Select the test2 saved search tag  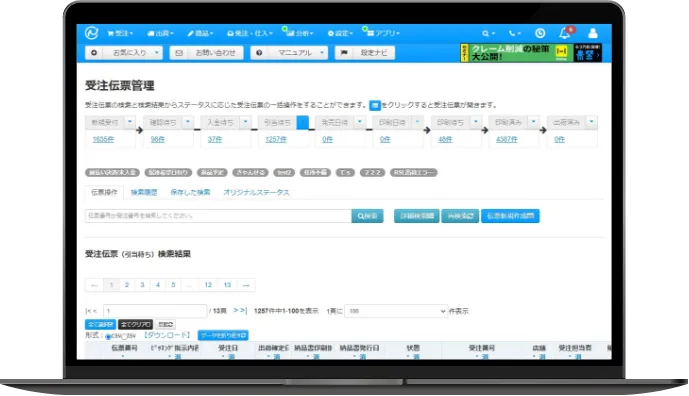coord(284,173)
